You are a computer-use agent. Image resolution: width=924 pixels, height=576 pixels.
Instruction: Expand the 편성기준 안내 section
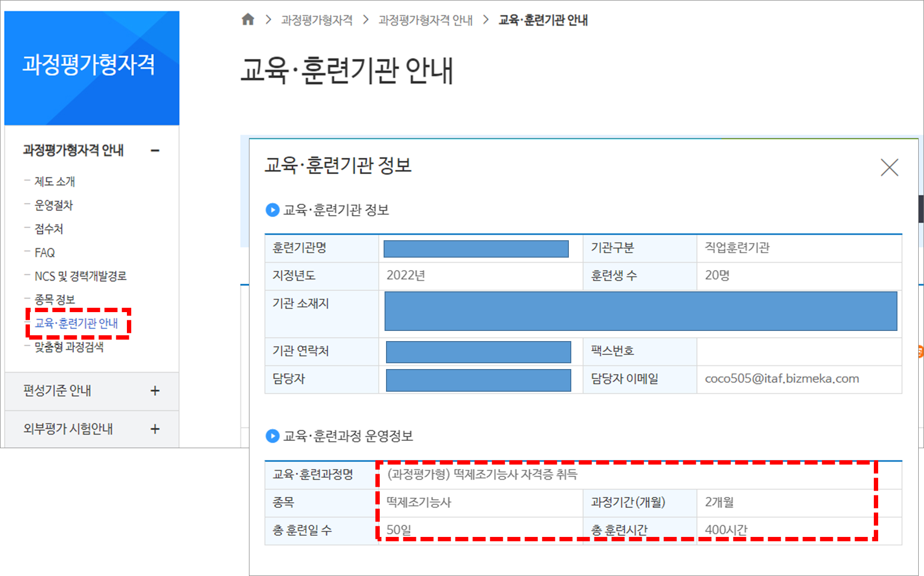[x=155, y=392]
